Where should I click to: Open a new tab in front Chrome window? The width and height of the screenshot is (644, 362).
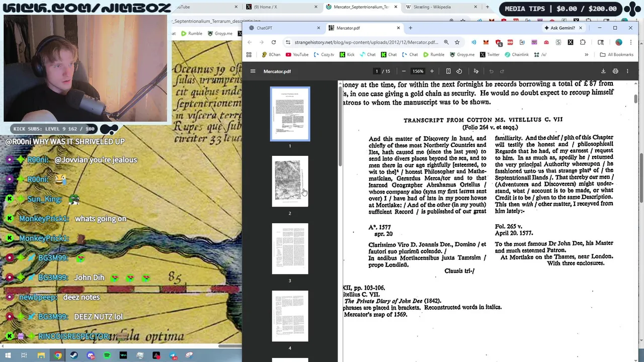410,28
